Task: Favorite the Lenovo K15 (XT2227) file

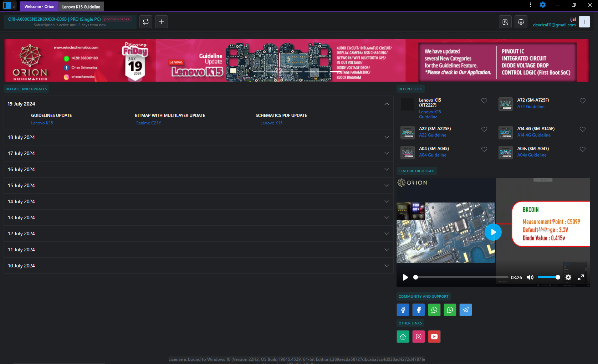Action: pos(484,101)
